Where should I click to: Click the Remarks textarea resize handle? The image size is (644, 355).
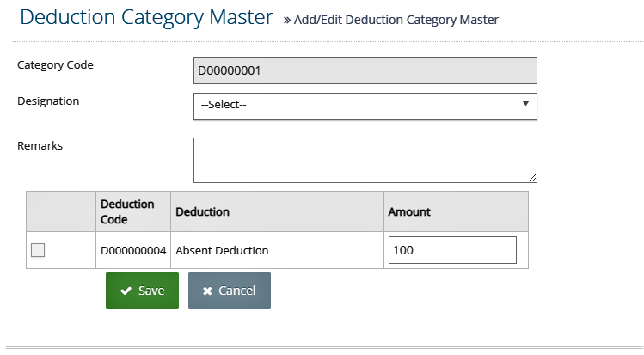[x=532, y=178]
